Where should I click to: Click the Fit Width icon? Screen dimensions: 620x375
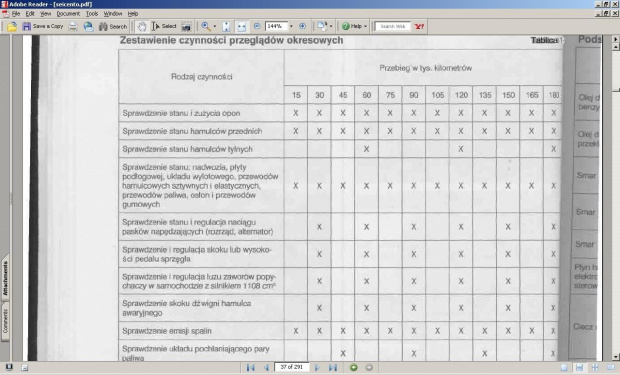[241, 27]
